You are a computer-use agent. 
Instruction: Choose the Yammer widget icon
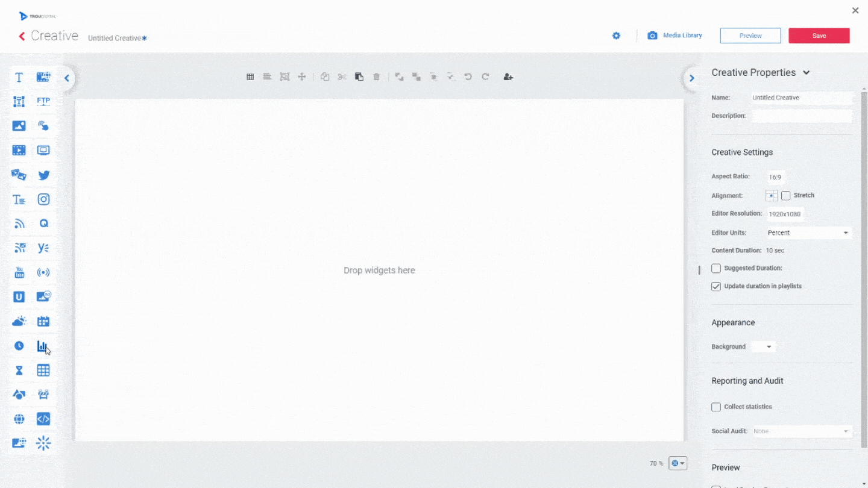click(43, 248)
